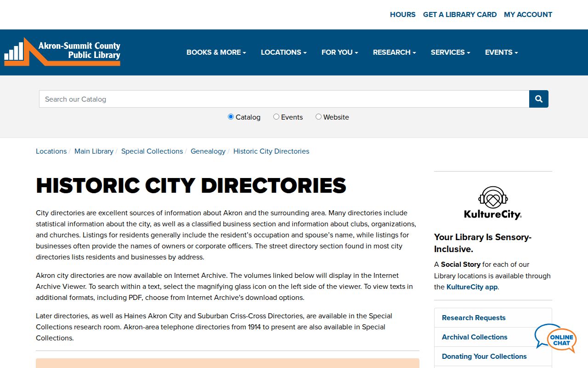This screenshot has height=368, width=588.
Task: Go to My Account
Action: click(x=528, y=15)
